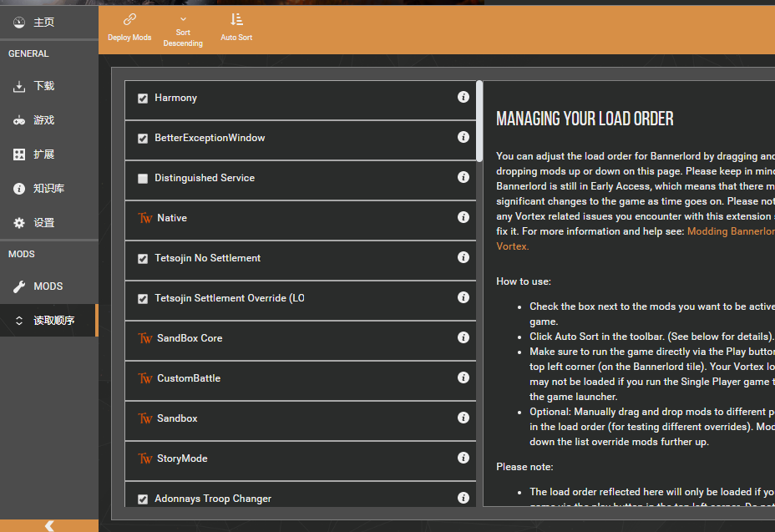Screen dimensions: 775x532
Task: Open the 扩展 extensions page
Action: coord(49,155)
